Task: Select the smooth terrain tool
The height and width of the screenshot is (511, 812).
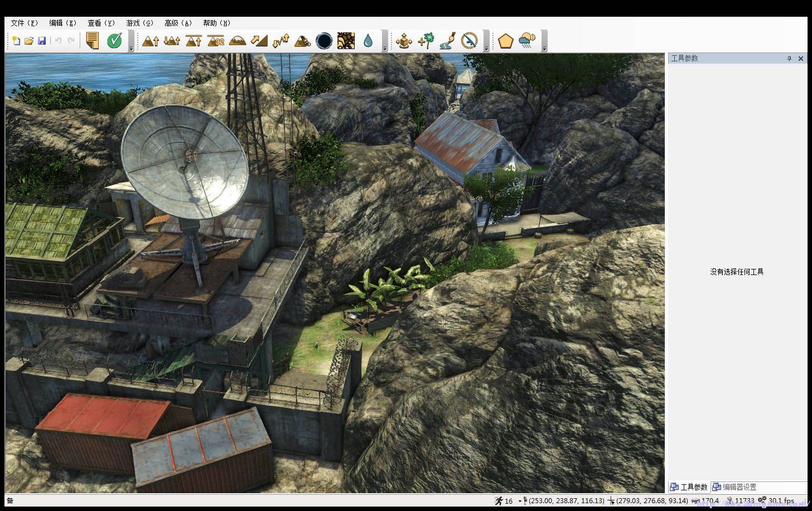Action: click(x=237, y=41)
